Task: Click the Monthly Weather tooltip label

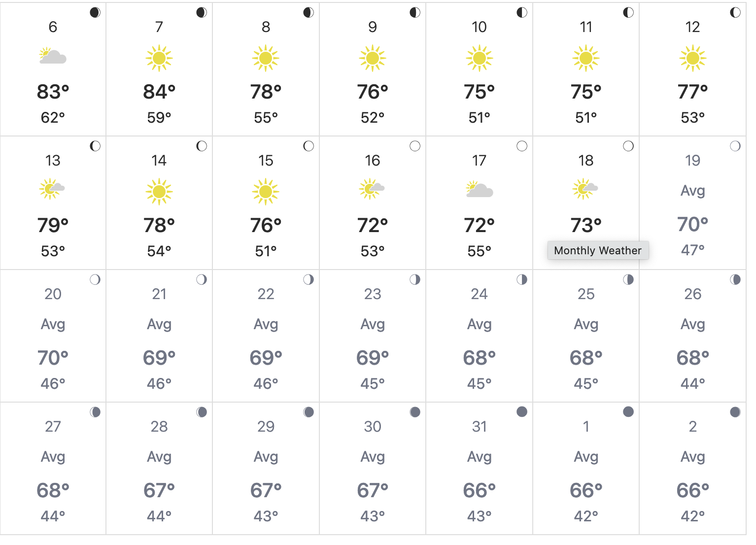Action: pyautogui.click(x=598, y=250)
